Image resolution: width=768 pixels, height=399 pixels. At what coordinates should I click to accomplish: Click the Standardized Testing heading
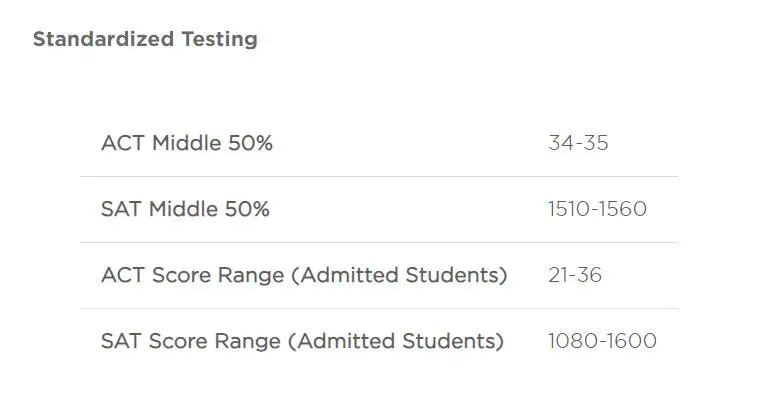click(x=145, y=39)
